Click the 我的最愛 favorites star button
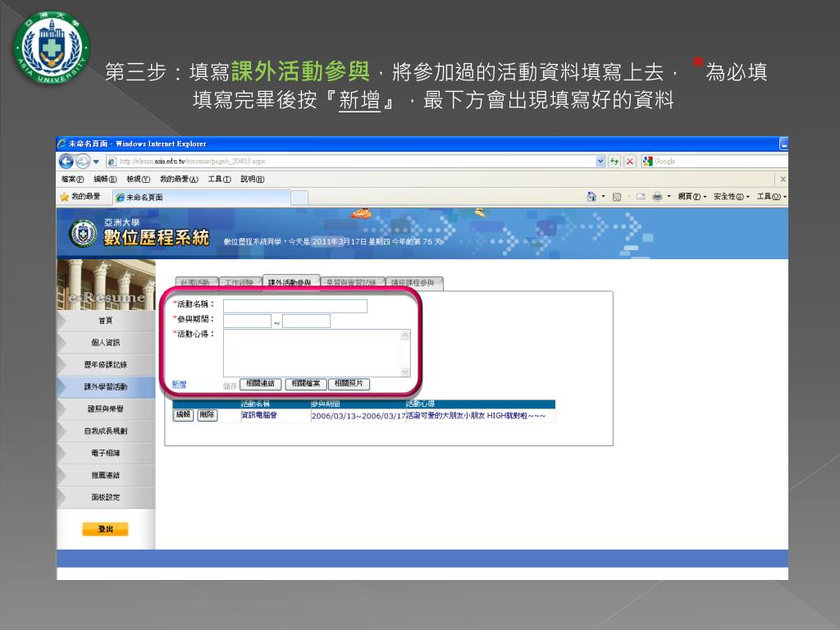Viewport: 840px width, 630px height. coord(80,197)
